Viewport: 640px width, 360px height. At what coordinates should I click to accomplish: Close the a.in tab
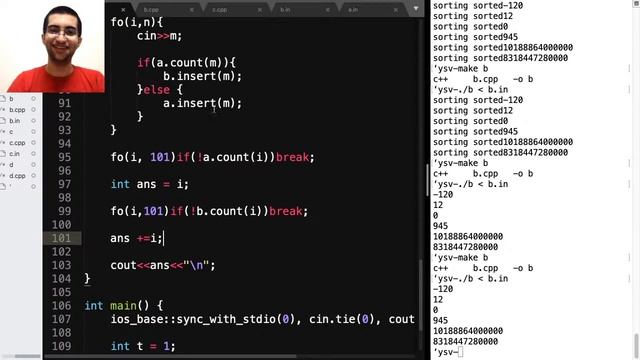coord(396,9)
